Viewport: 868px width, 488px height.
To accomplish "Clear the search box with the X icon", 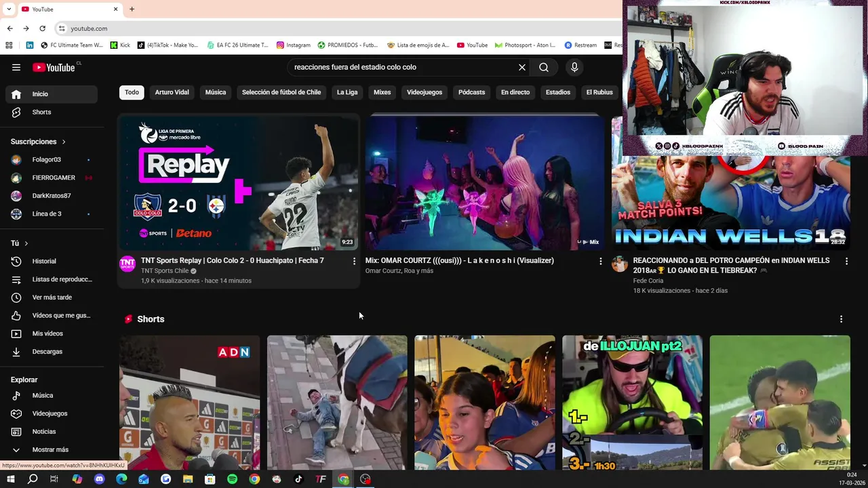I will point(522,67).
